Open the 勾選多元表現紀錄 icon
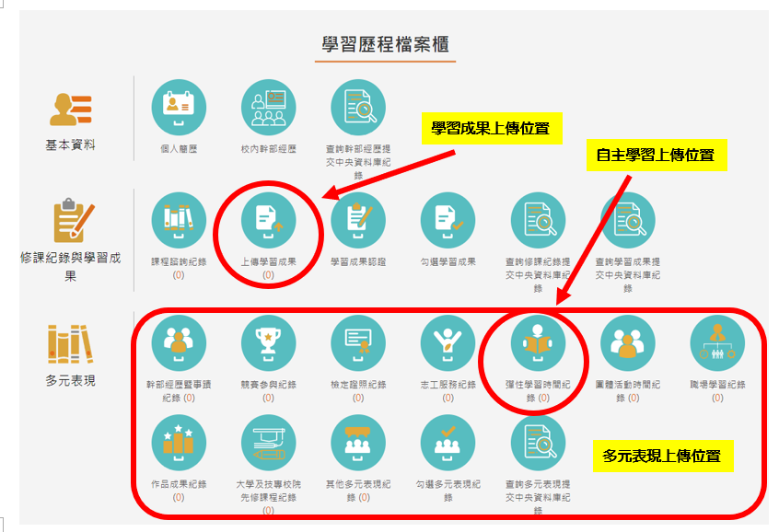Image resolution: width=779 pixels, height=532 pixels. (448, 443)
